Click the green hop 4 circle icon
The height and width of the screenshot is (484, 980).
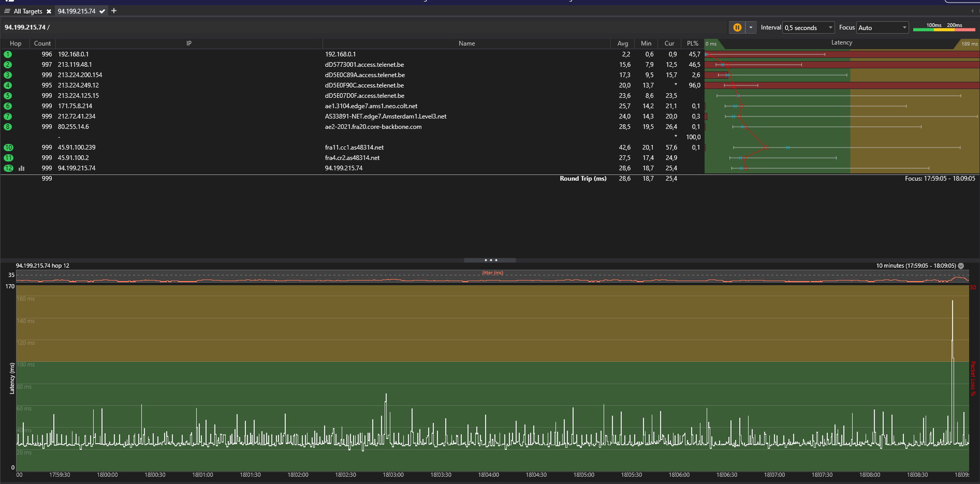click(x=8, y=85)
